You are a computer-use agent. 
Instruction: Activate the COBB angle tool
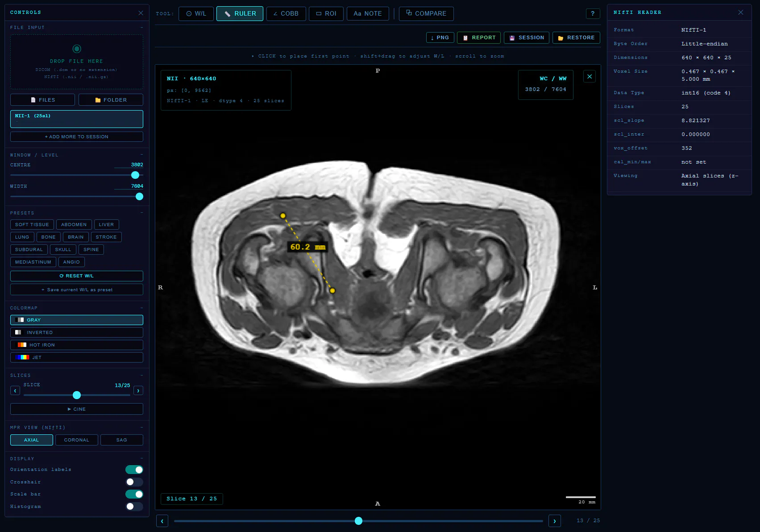(286, 14)
